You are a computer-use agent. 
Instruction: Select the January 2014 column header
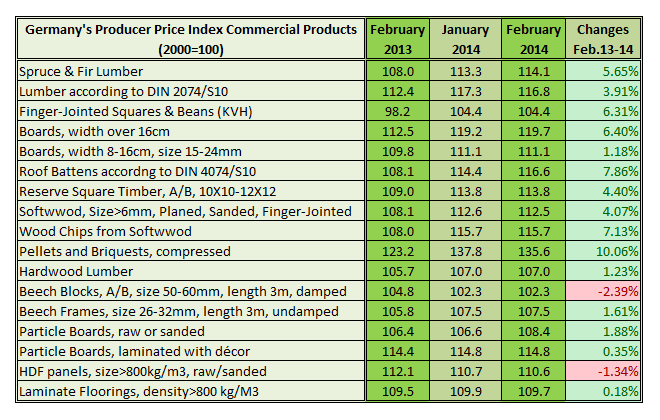tap(465, 38)
